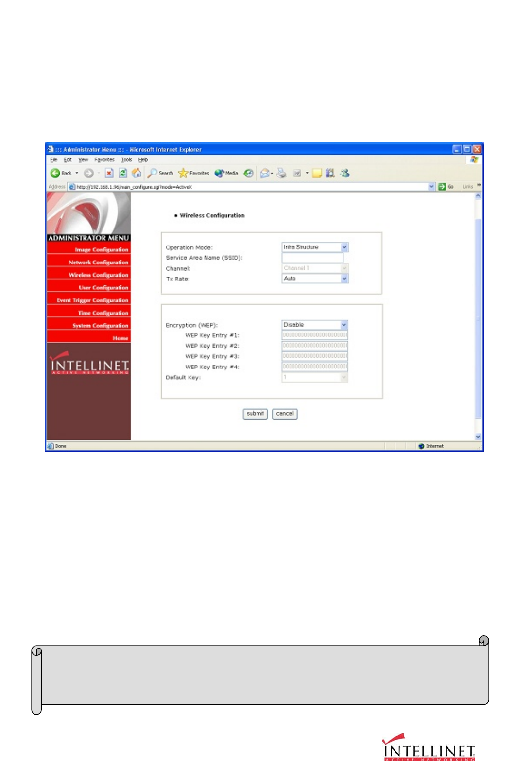532x772 pixels.
Task: Open the Tools menu
Action: [x=126, y=160]
